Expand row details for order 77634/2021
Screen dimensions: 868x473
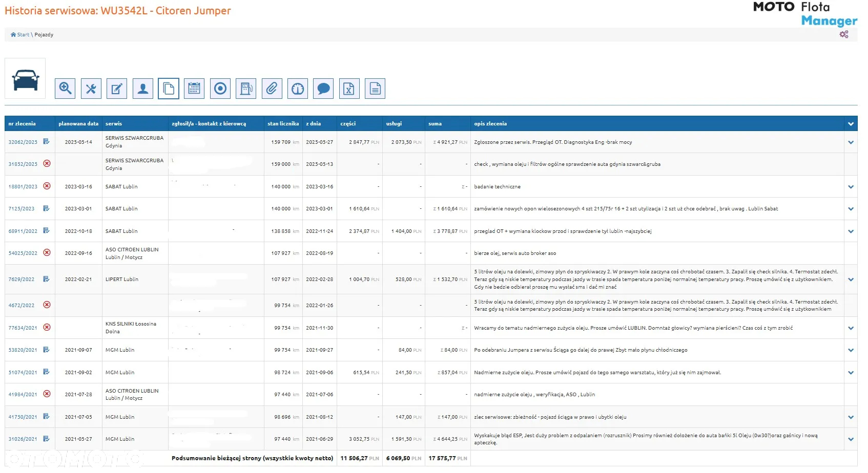pos(851,328)
